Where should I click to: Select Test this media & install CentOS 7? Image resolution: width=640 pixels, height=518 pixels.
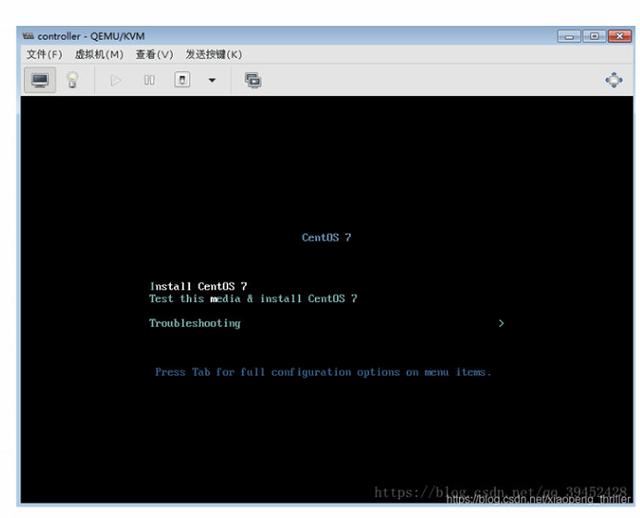coord(253,298)
